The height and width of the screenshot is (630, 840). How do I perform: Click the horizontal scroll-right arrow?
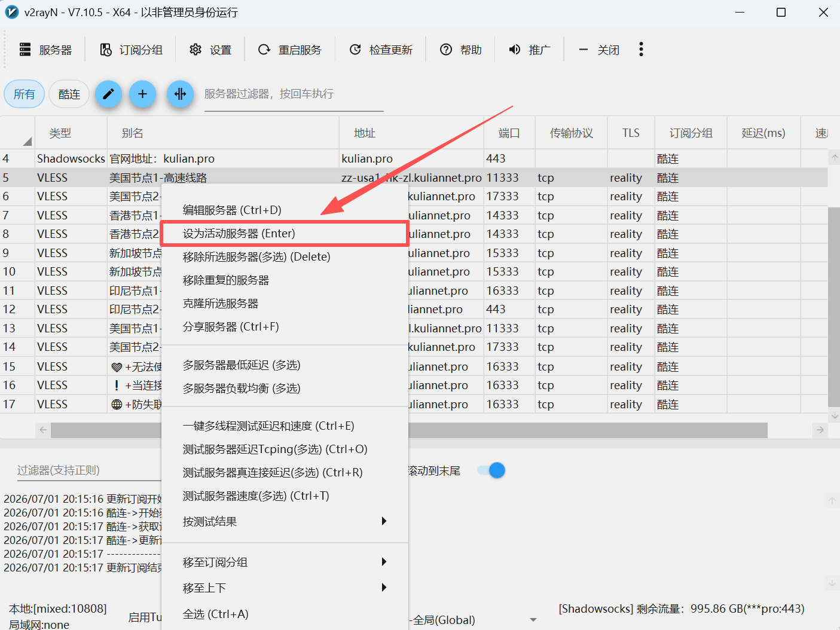(x=820, y=430)
